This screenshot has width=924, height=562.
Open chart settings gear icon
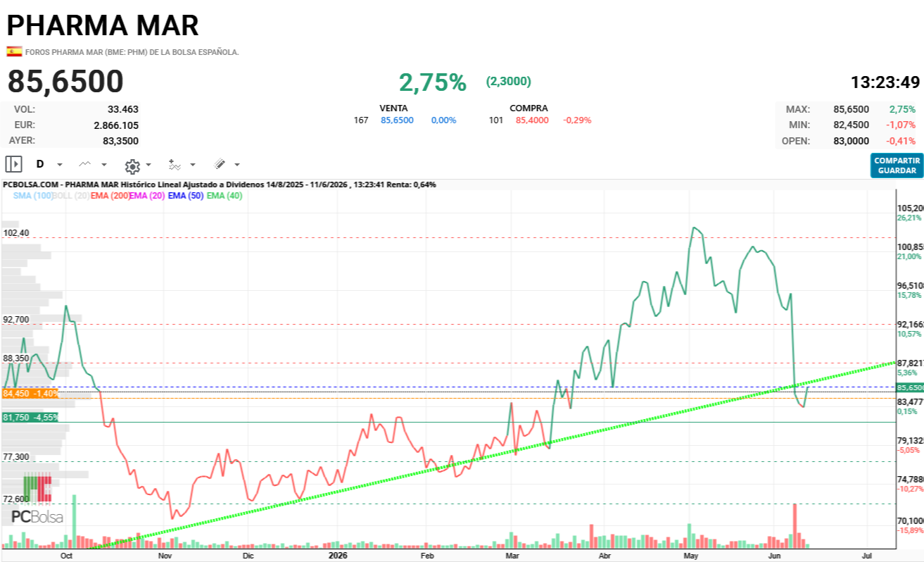click(x=132, y=166)
